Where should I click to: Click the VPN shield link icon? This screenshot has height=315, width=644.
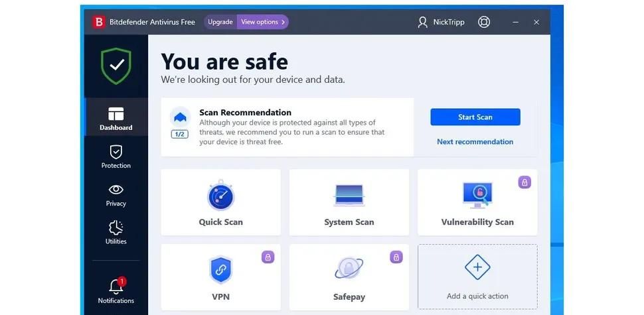point(220,270)
